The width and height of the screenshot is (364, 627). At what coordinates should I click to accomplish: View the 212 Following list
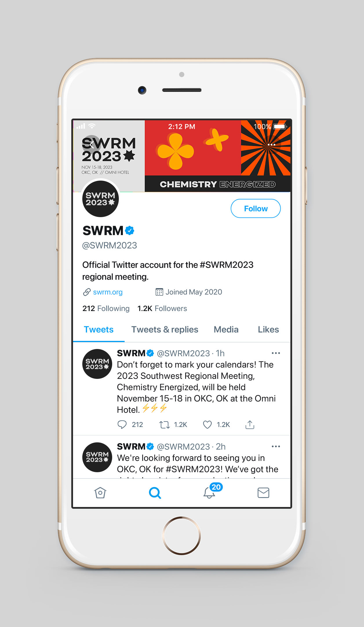106,308
